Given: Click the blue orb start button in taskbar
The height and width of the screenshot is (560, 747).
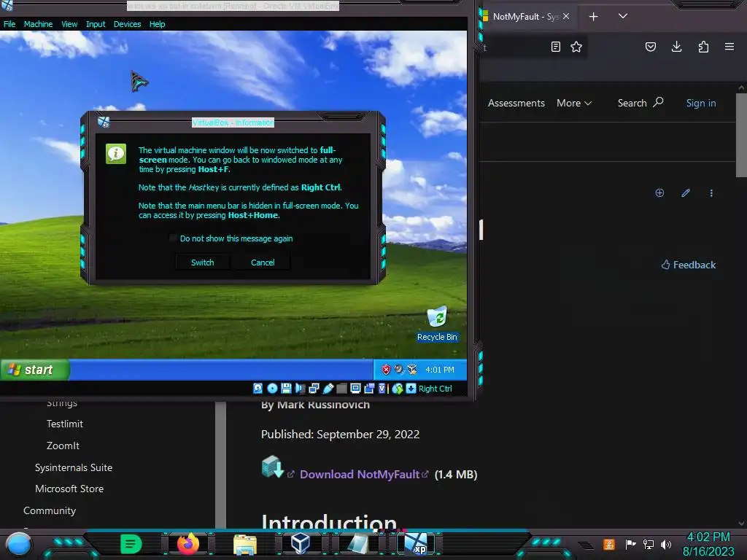Looking at the screenshot, I should tap(18, 544).
